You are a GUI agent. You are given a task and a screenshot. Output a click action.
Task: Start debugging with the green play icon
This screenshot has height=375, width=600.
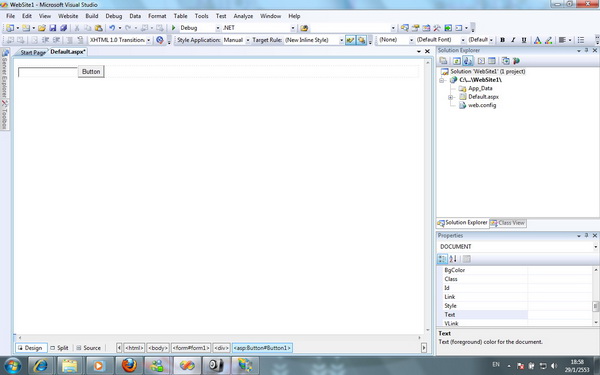(173, 28)
